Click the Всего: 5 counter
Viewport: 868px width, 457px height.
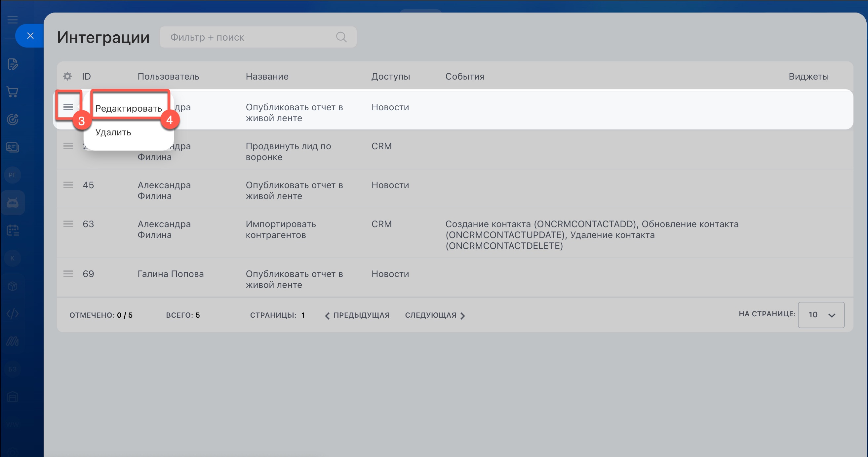tap(183, 315)
